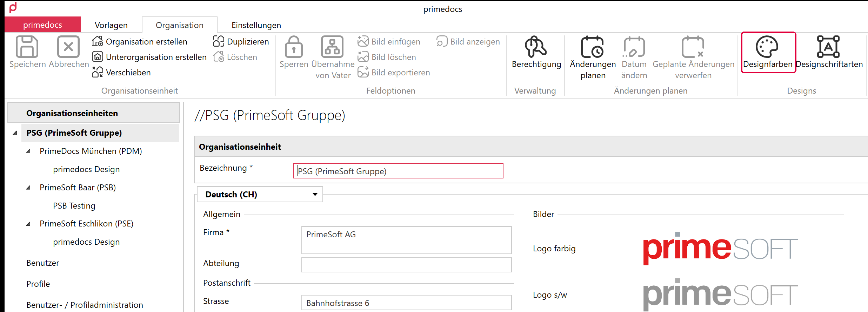Click Geplante Änderungen verwerfen
The height and width of the screenshot is (312, 868).
[x=693, y=58]
